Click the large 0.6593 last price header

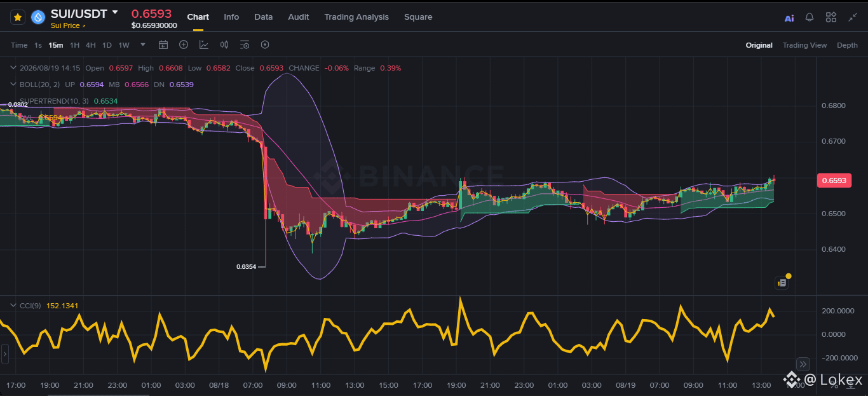click(x=152, y=13)
